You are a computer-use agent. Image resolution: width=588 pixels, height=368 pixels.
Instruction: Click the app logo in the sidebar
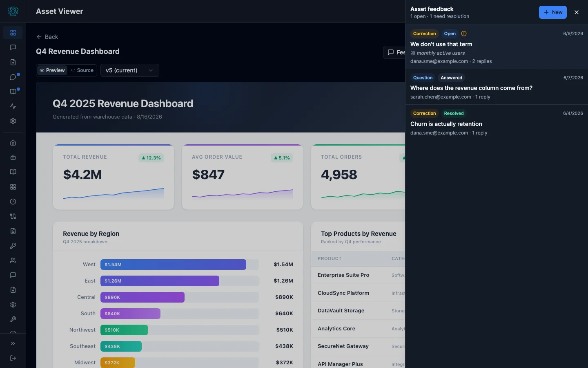tap(13, 11)
